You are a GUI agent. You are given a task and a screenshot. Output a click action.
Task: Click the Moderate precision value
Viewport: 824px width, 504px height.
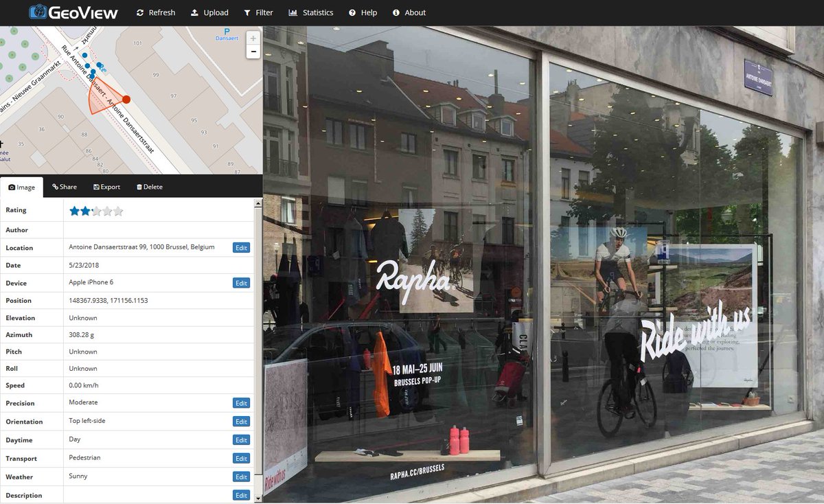click(x=83, y=402)
